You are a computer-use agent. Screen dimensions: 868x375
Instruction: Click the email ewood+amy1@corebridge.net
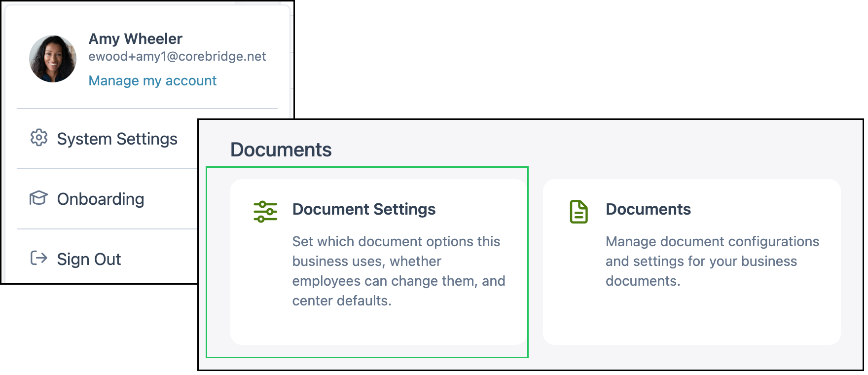click(177, 57)
